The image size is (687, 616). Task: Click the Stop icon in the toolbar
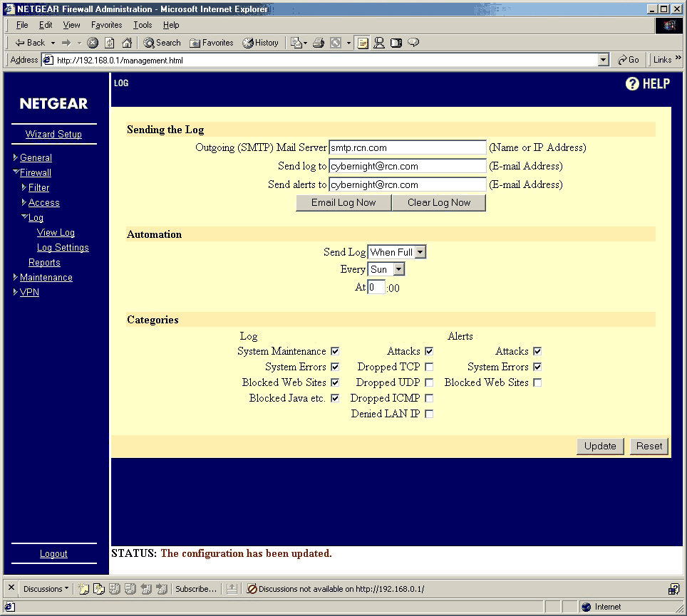[93, 43]
